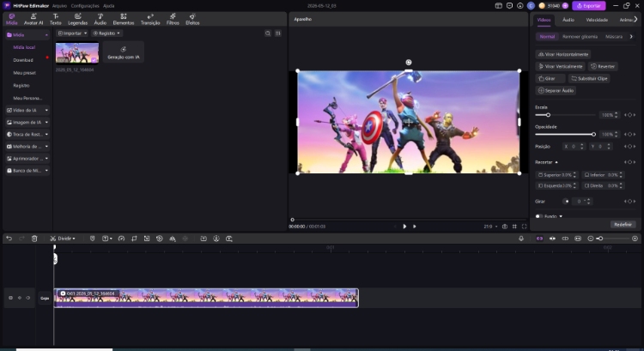
Task: Click the Reverter button
Action: coord(603,66)
